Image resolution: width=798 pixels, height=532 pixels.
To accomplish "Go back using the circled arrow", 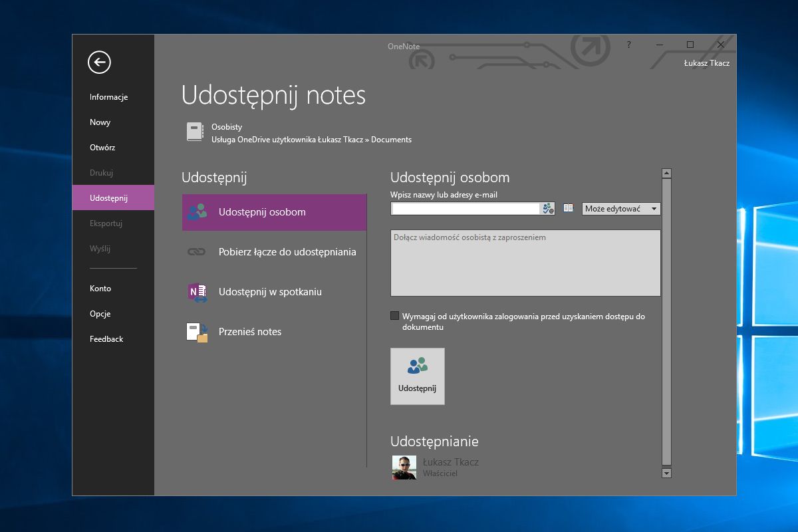I will 99,63.
